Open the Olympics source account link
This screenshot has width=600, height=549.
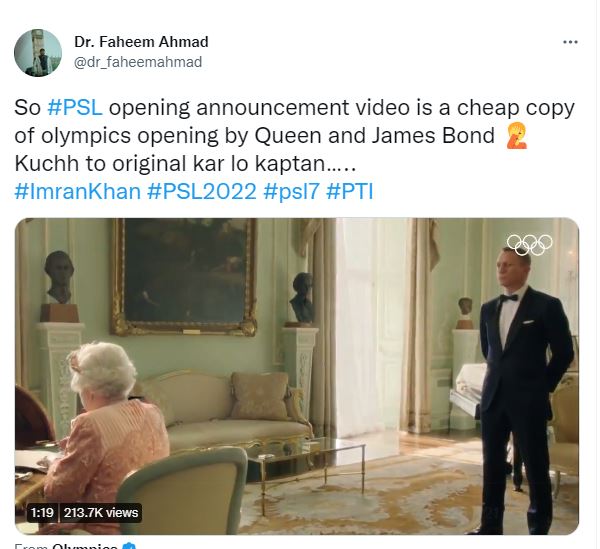pyautogui.click(x=85, y=546)
